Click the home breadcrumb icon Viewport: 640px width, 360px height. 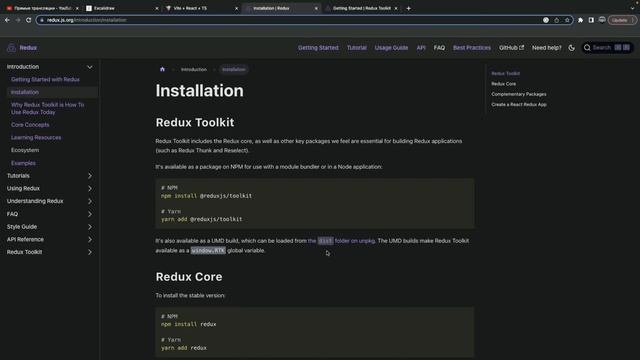point(162,69)
